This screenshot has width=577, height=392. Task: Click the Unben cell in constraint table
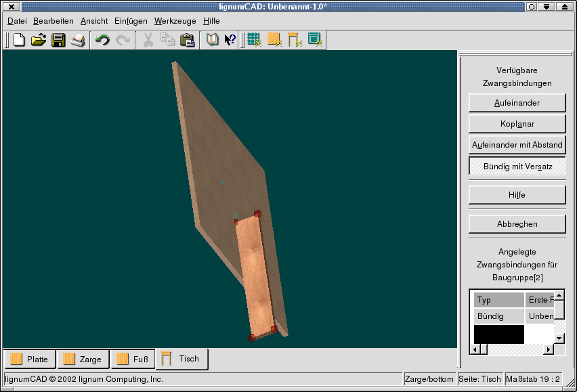pos(540,316)
